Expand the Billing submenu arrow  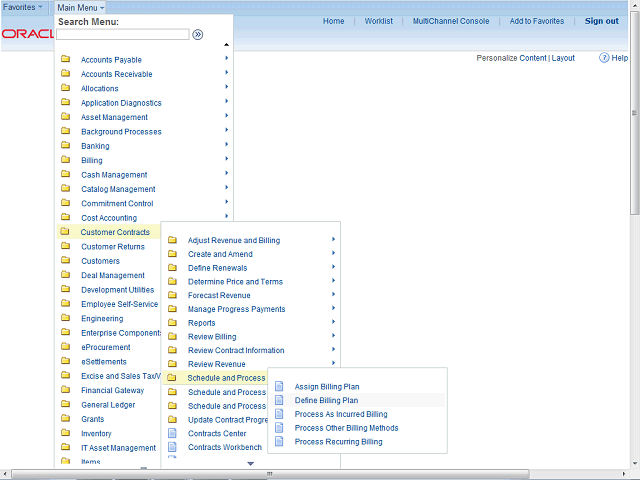[227, 160]
